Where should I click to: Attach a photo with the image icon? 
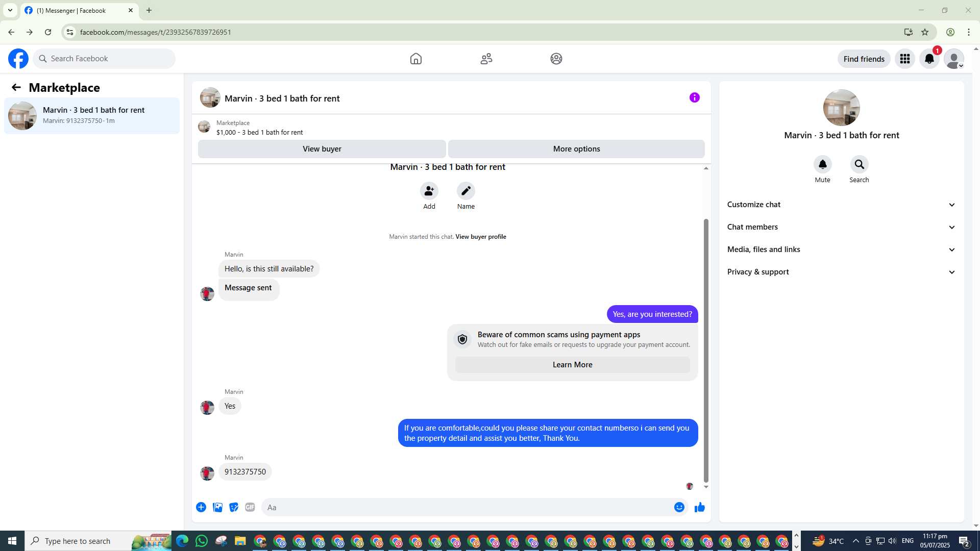pyautogui.click(x=217, y=507)
